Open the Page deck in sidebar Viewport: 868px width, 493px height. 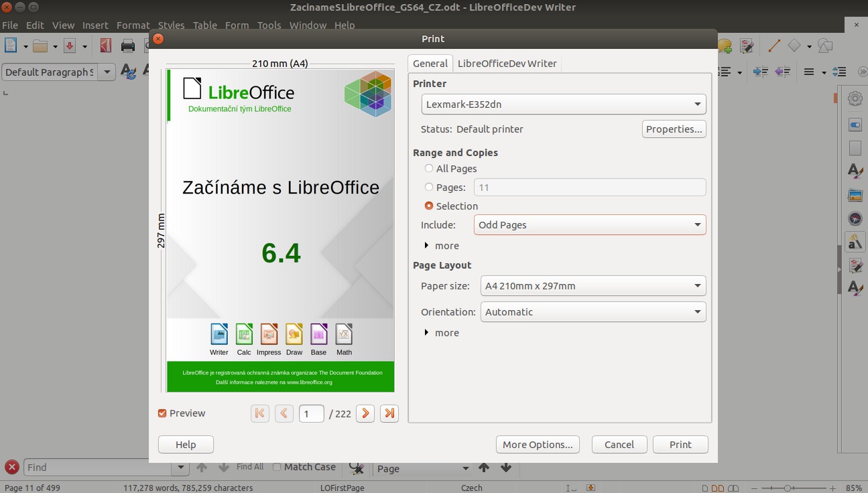[x=855, y=148]
